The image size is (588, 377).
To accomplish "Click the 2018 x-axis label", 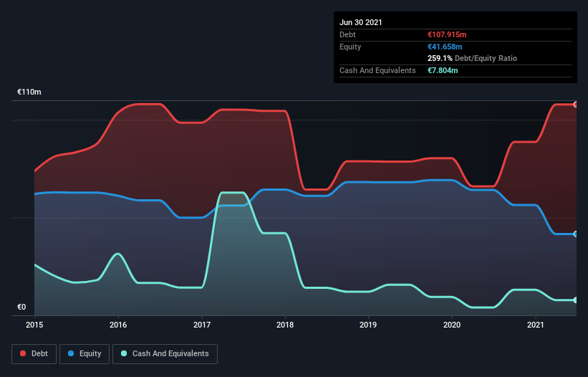I will click(285, 325).
